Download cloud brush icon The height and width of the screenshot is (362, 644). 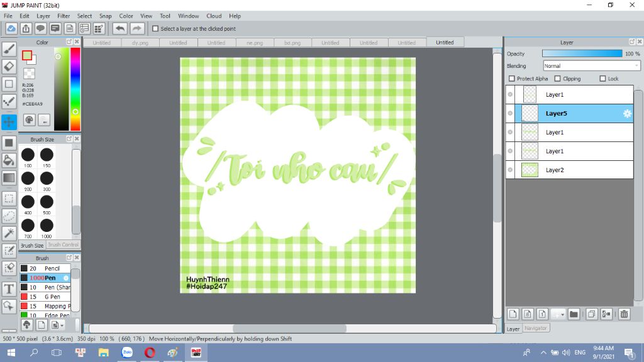26,325
